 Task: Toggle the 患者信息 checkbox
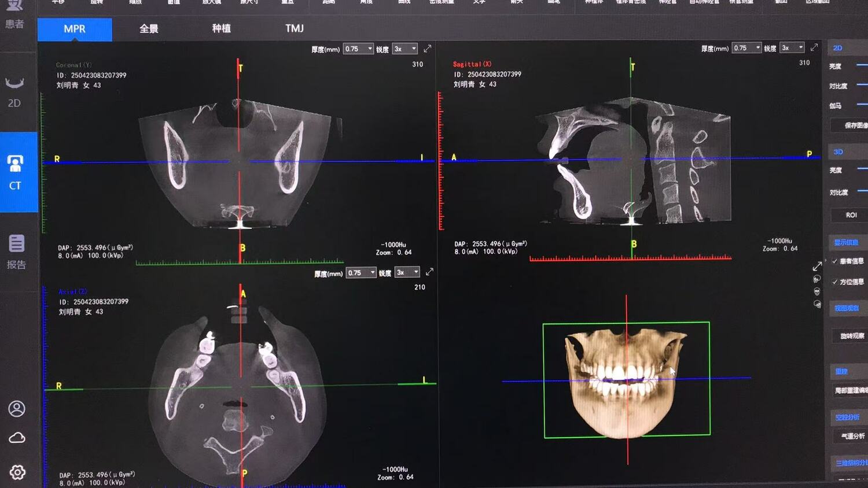[x=835, y=261]
